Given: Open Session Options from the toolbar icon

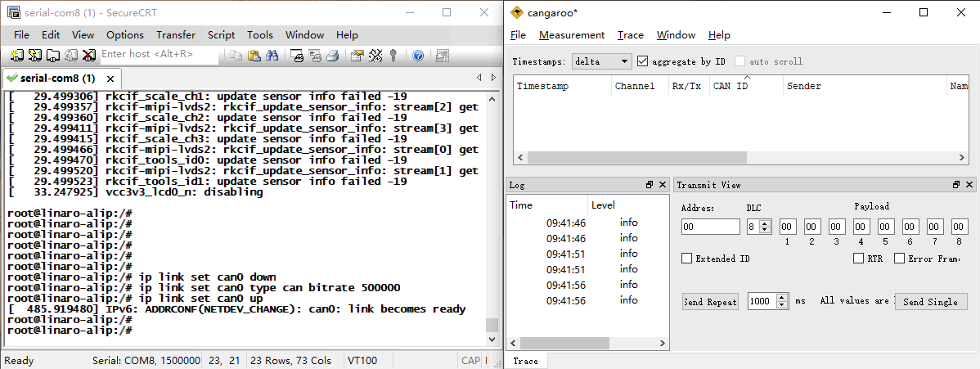Looking at the screenshot, I should [357, 56].
